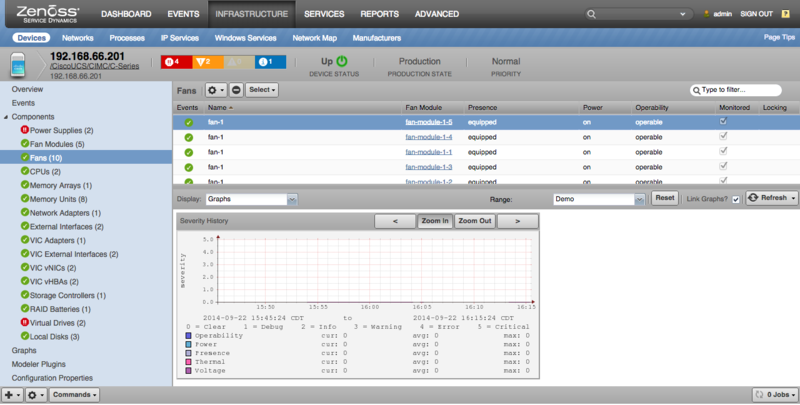
Task: Click the help icon beside SIGN OUT
Action: click(x=786, y=14)
